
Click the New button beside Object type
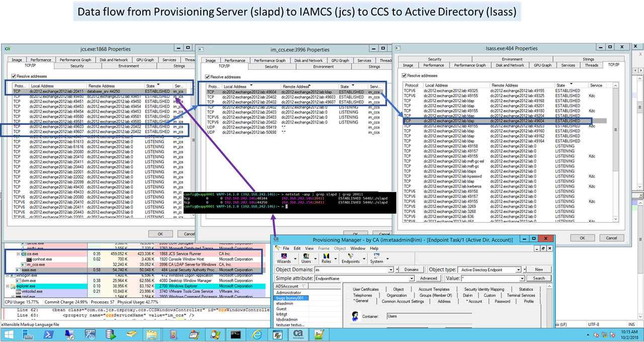(x=539, y=270)
